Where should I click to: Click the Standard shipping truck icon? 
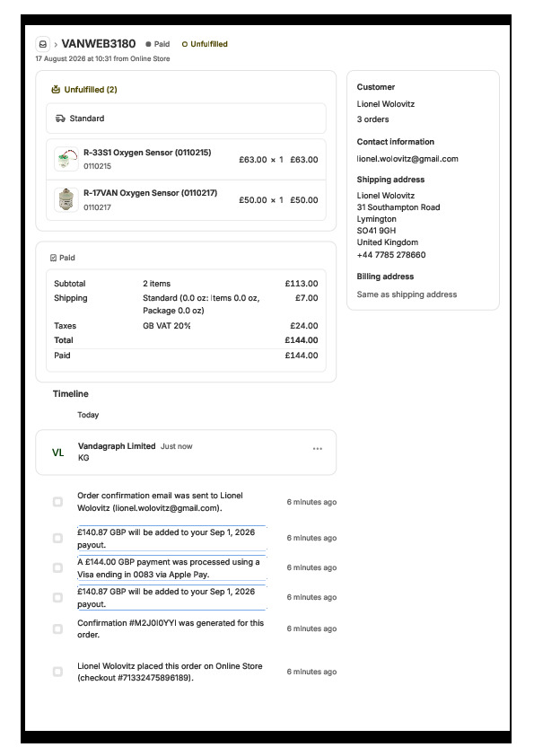(x=60, y=119)
